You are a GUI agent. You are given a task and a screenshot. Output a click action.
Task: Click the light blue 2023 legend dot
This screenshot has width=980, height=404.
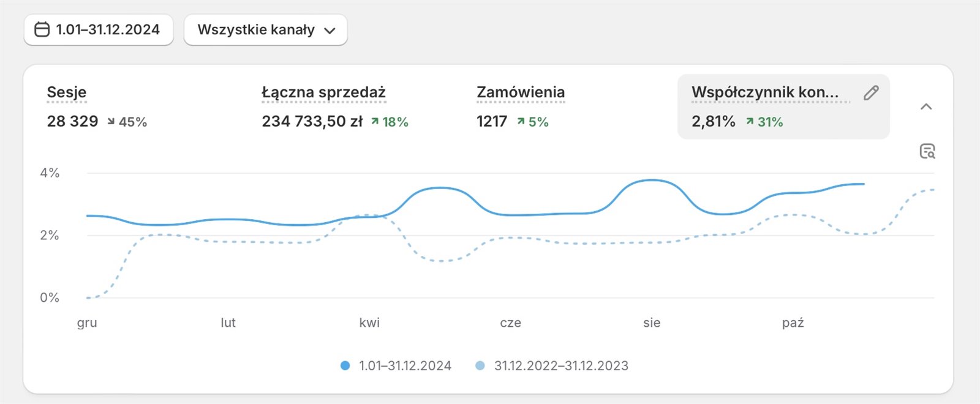click(480, 365)
